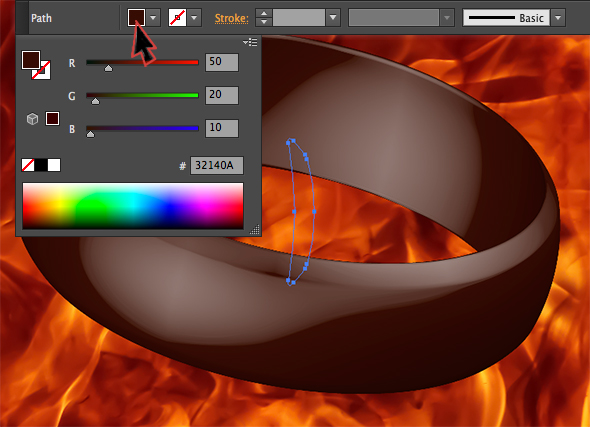Image resolution: width=590 pixels, height=427 pixels.
Task: Decrease stroke weight with down stepper arrow
Action: click(264, 22)
